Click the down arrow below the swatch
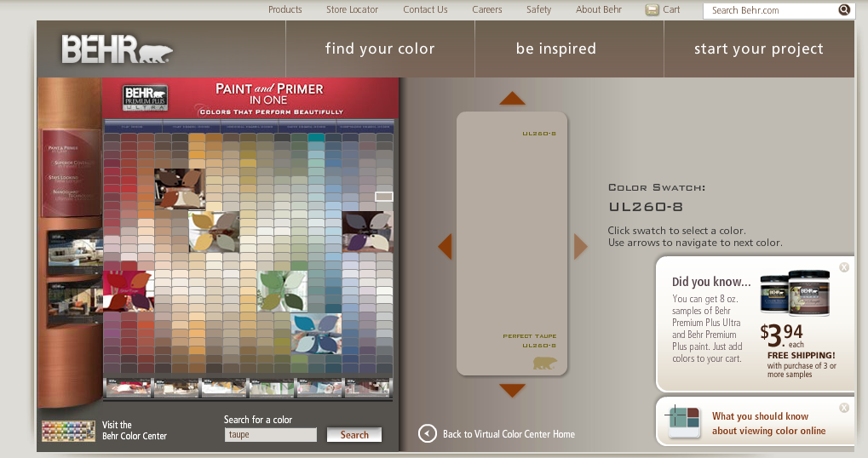This screenshot has width=868, height=458. (512, 390)
